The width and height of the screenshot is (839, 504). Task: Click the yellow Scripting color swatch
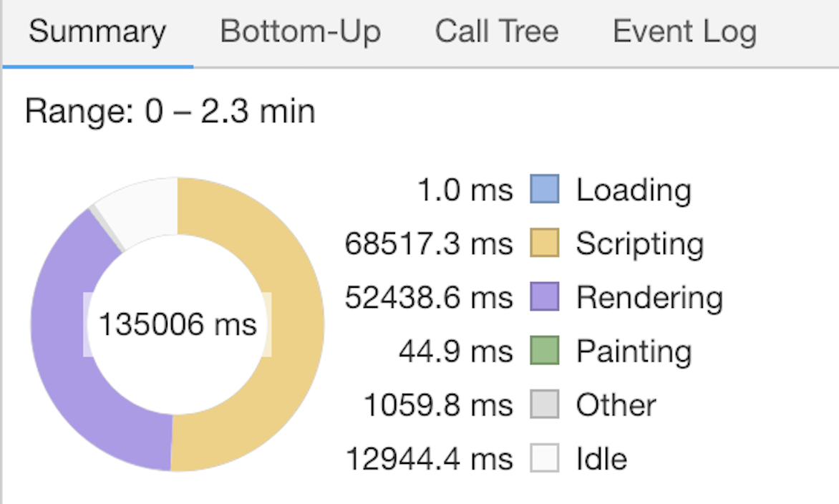[x=544, y=243]
